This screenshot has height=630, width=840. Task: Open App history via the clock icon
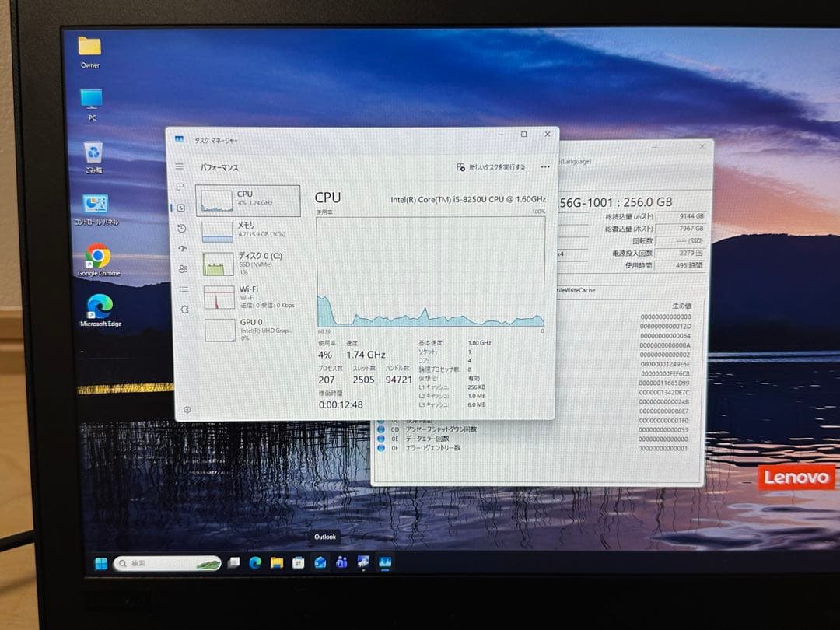(180, 229)
